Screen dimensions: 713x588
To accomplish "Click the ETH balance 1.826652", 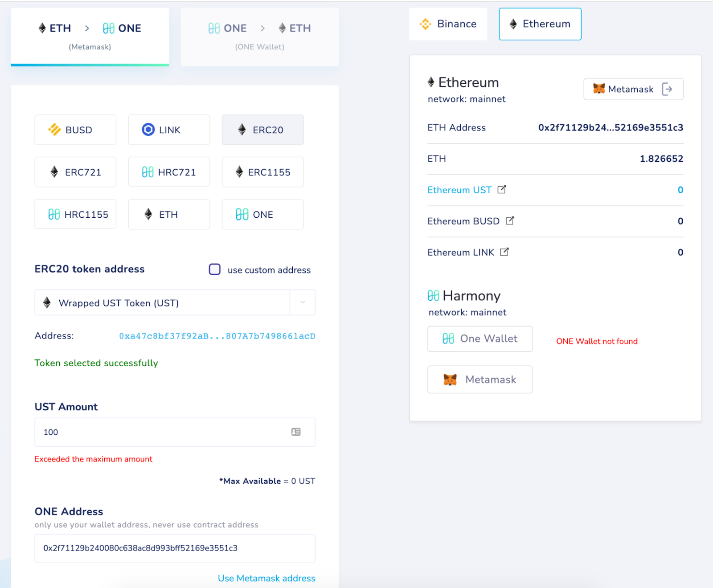I will point(661,159).
